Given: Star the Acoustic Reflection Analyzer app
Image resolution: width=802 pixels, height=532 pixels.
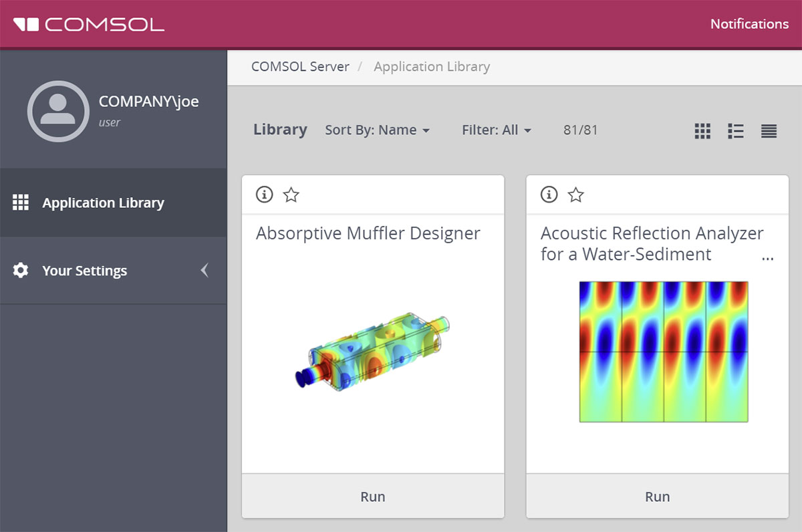Looking at the screenshot, I should coord(575,194).
